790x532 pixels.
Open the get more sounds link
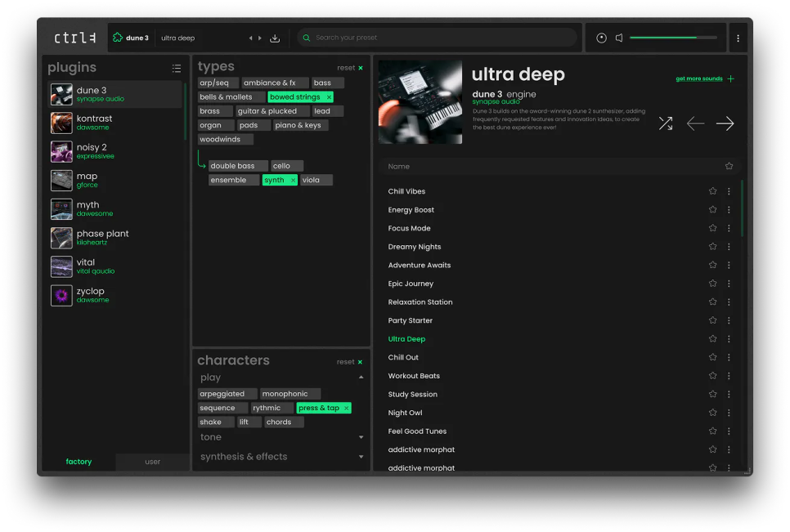(698, 78)
